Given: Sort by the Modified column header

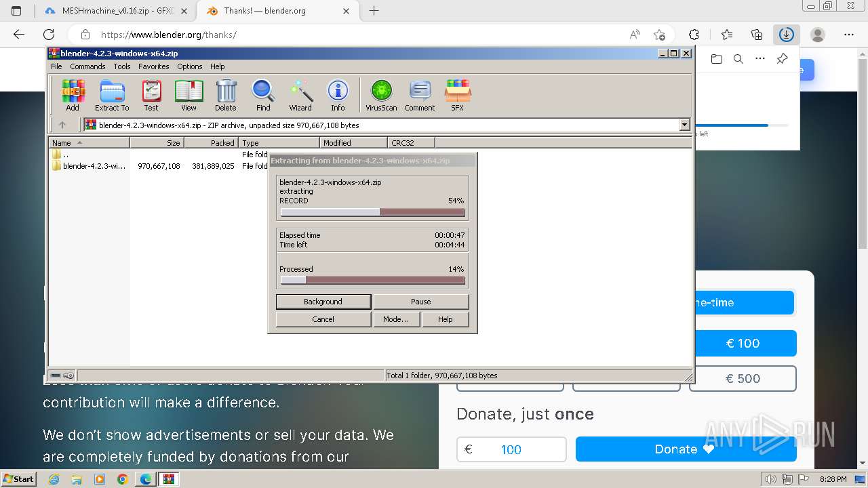Looking at the screenshot, I should point(353,143).
